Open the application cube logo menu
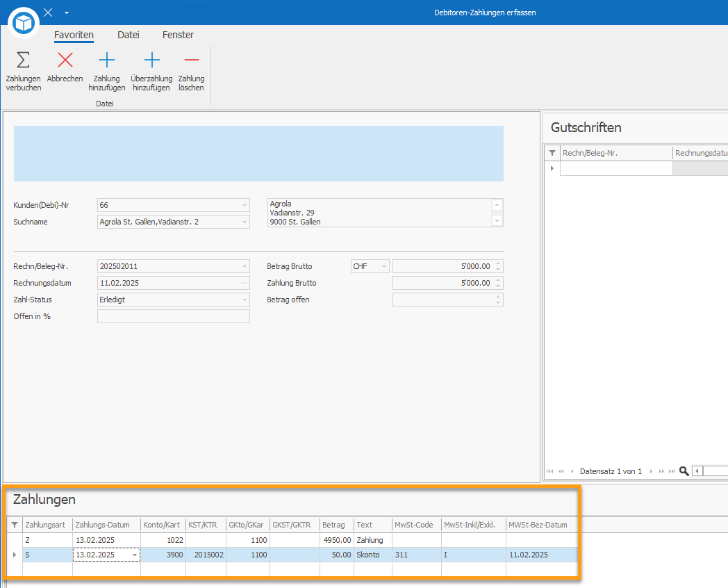The height and width of the screenshot is (588, 728). click(24, 23)
